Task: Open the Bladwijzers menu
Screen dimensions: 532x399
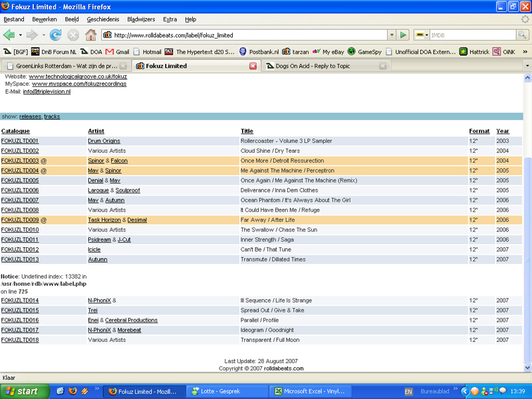Action: click(141, 19)
